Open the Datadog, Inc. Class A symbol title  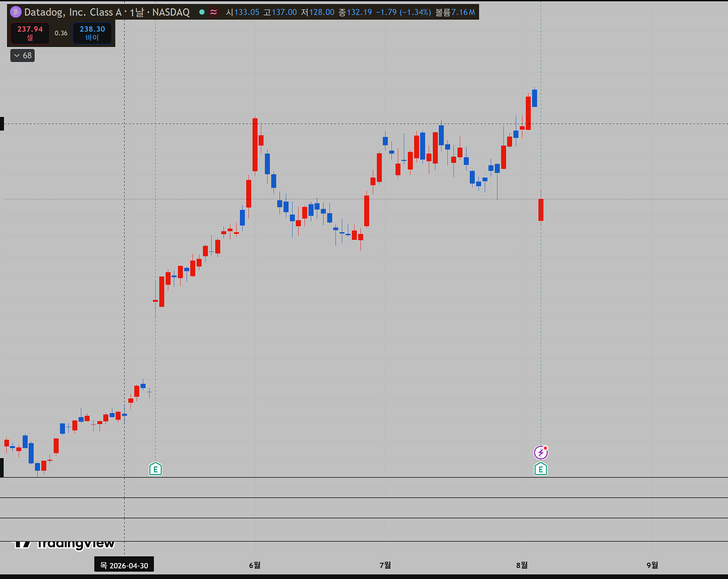click(x=73, y=12)
